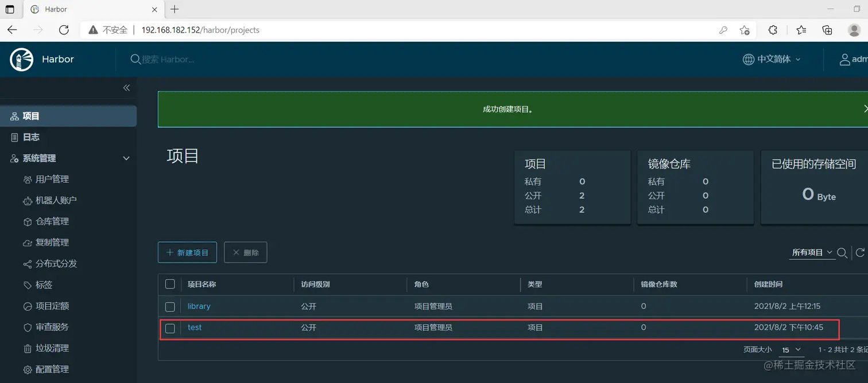Screen dimensions: 868x383
Task: Open the library project link
Action: point(199,306)
